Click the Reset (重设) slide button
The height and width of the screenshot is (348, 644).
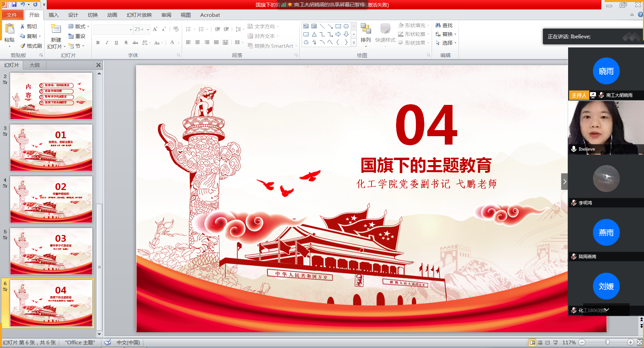coord(77,36)
